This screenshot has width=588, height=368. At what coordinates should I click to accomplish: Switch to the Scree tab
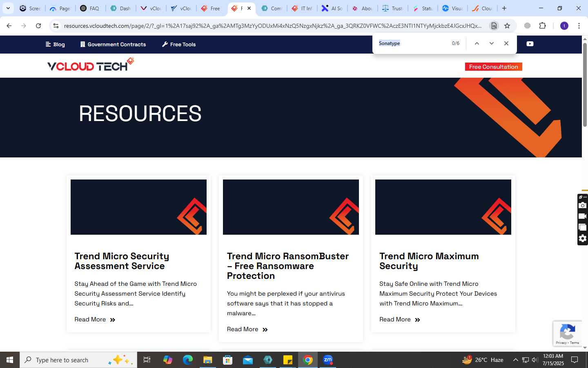pyautogui.click(x=30, y=8)
